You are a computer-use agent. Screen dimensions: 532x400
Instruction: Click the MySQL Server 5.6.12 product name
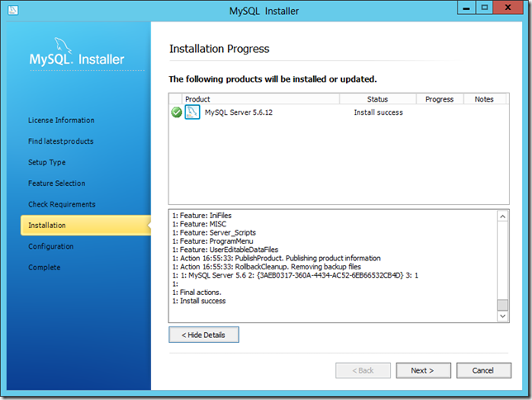[x=239, y=112]
